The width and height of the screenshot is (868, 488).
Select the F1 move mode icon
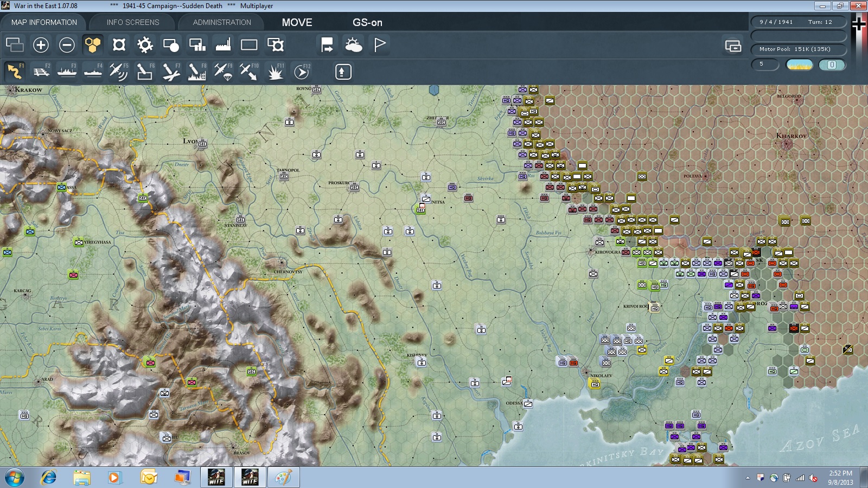[x=15, y=72]
